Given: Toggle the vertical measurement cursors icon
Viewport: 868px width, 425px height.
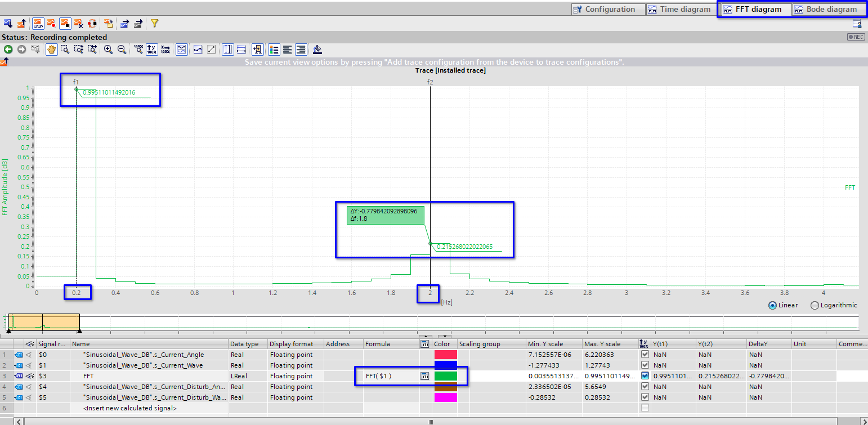Looking at the screenshot, I should click(x=228, y=50).
